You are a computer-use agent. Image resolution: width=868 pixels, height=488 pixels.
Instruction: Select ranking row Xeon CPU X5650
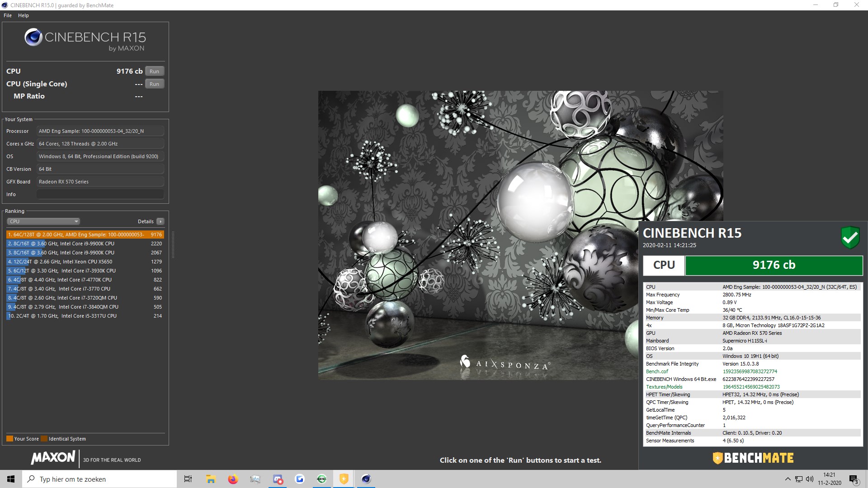point(85,262)
